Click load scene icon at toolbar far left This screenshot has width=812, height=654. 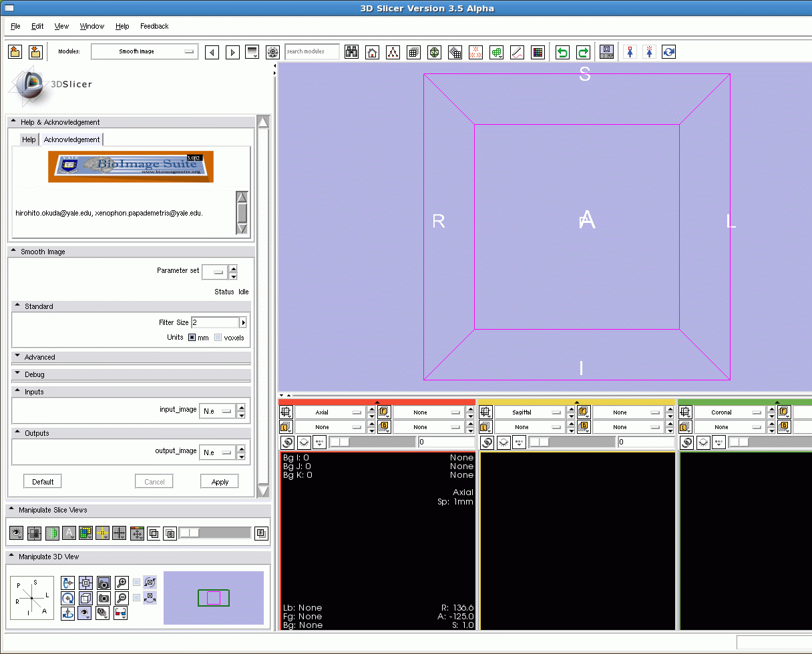15,52
